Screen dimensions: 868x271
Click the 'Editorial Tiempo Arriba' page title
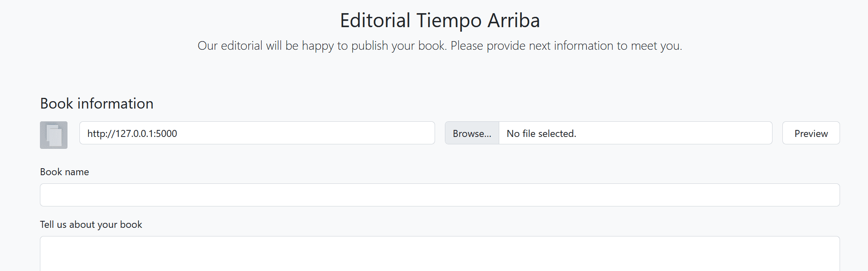pyautogui.click(x=440, y=21)
